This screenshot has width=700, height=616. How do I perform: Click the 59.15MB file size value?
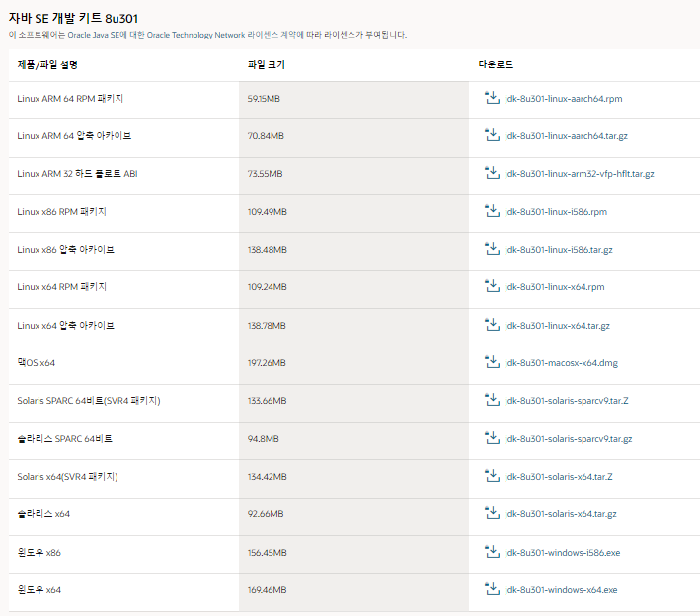tap(264, 99)
